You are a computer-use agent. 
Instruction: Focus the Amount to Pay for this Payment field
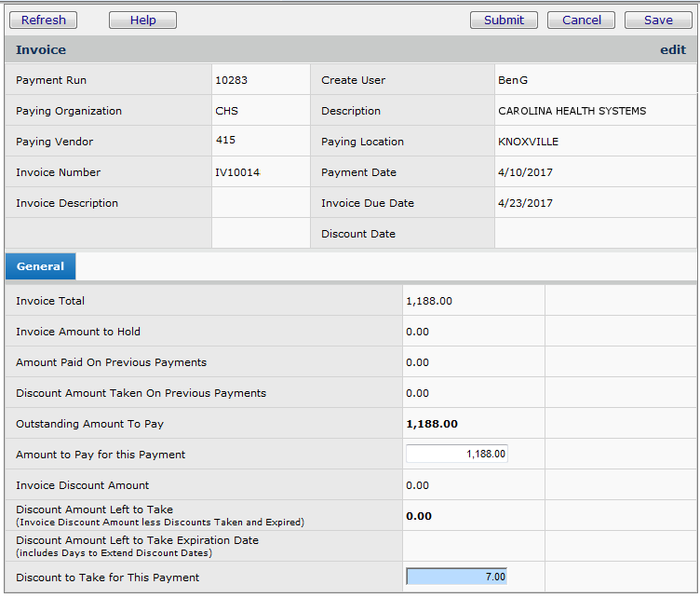pos(457,455)
